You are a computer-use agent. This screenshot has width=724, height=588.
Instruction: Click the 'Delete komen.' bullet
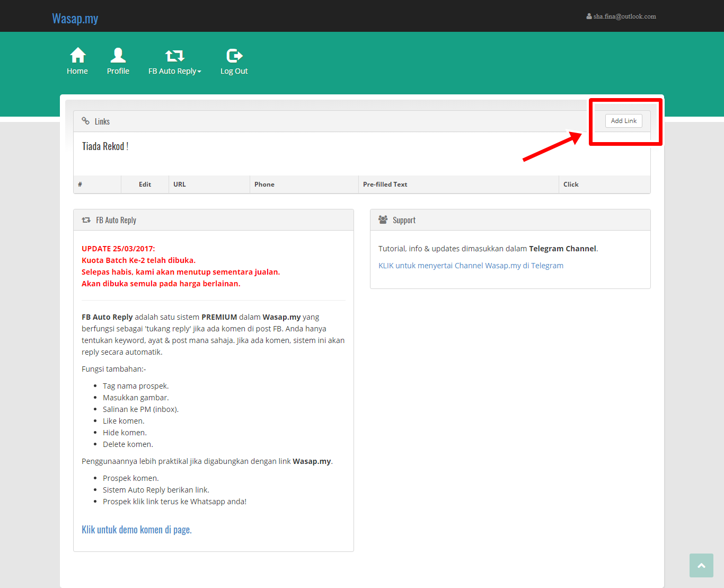pos(128,444)
